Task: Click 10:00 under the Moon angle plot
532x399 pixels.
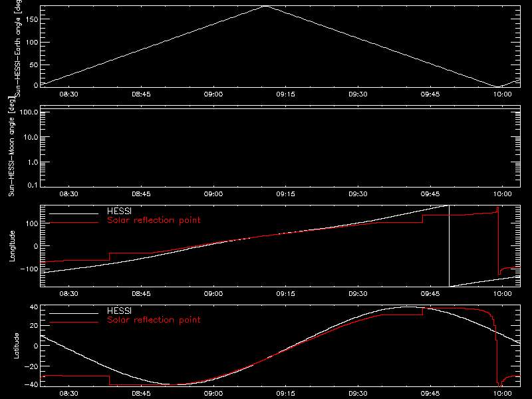Action: coord(502,194)
